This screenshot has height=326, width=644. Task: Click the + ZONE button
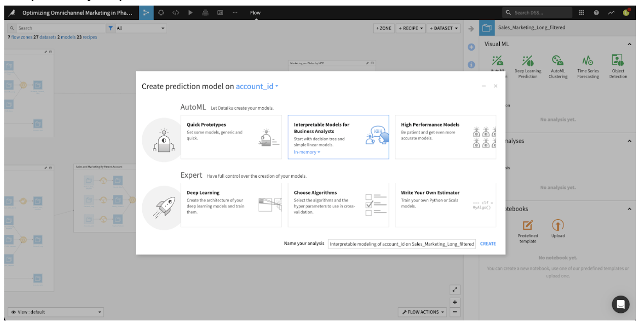click(x=383, y=28)
